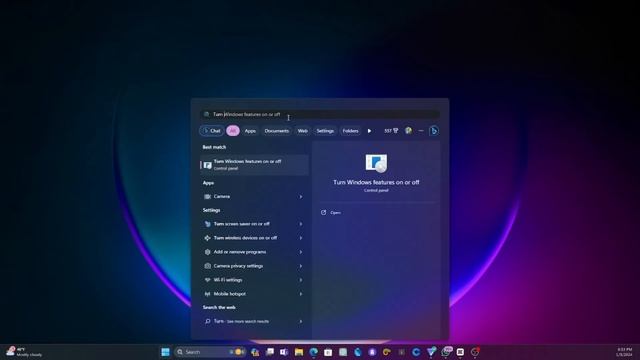Switch to the Apps filter tab
This screenshot has width=640, height=360.
(250, 131)
